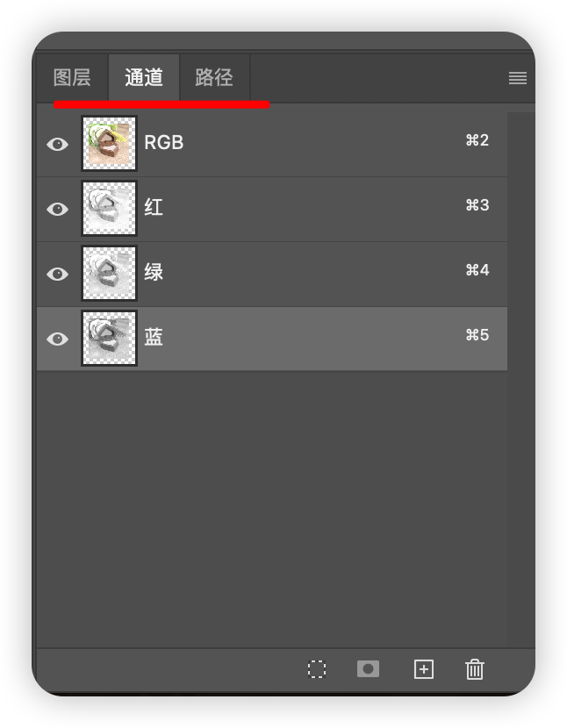Select the 蓝 channel name
This screenshot has width=567, height=728.
point(154,337)
